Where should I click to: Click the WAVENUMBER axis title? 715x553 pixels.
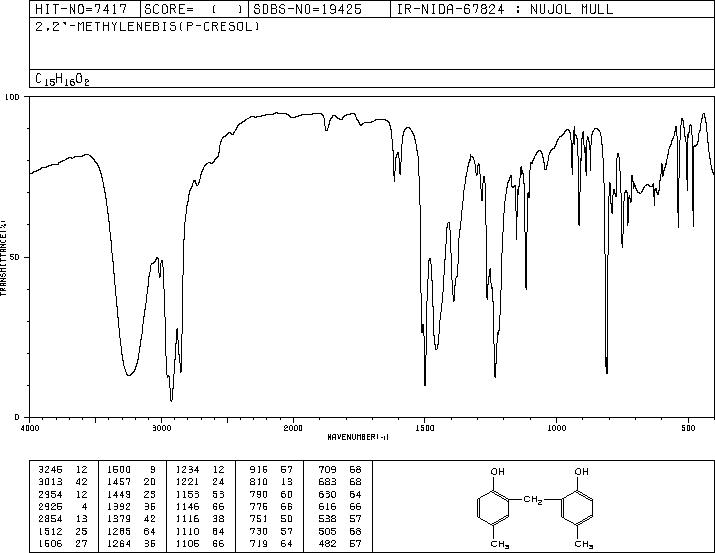pyautogui.click(x=358, y=437)
